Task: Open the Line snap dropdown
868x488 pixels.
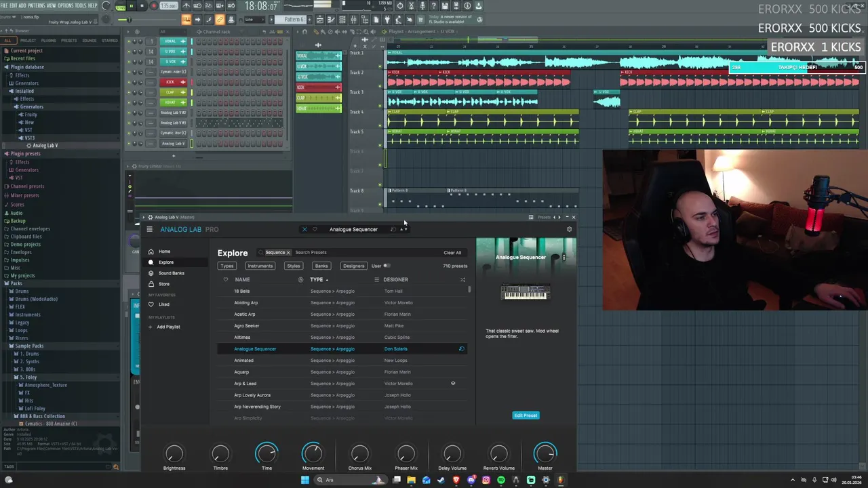Action: 255,19
